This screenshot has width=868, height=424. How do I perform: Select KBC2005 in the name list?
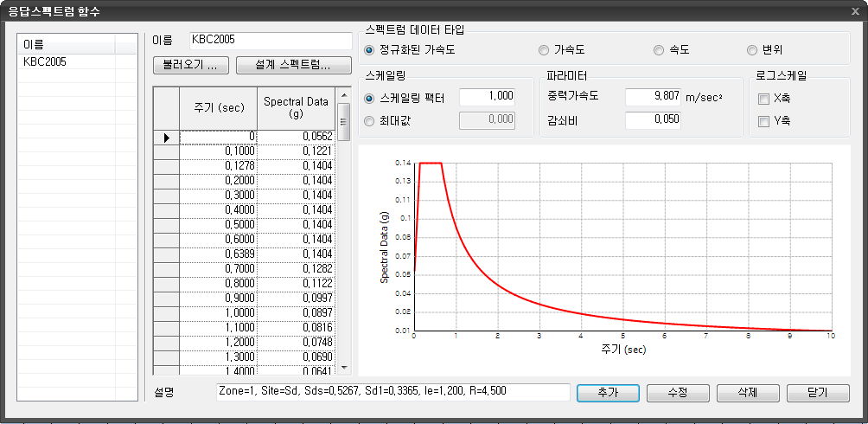45,62
